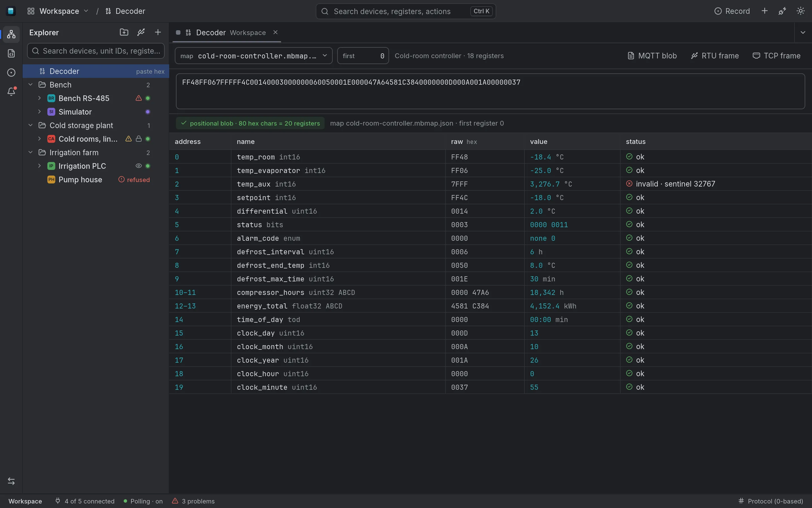This screenshot has height=508, width=812.
Task: Click the warning icon on Bench RS-485
Action: point(139,98)
